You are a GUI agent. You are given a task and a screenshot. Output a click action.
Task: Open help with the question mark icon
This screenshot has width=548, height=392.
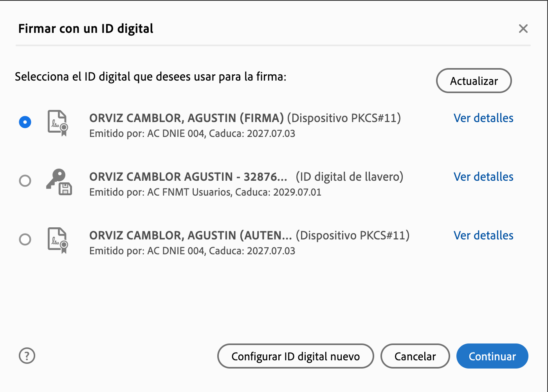pyautogui.click(x=27, y=356)
